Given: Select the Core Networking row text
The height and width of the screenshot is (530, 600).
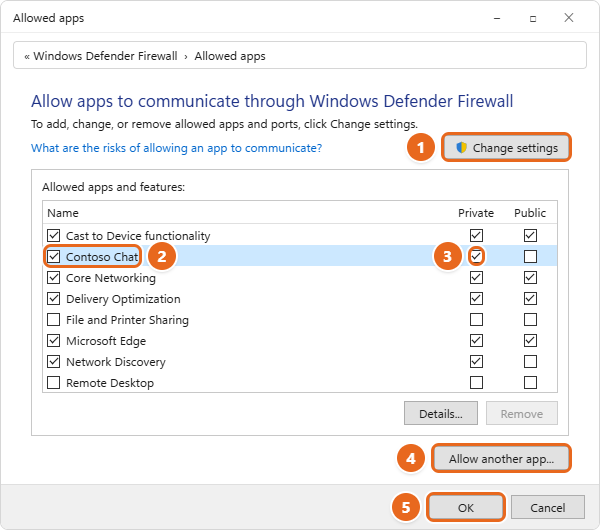Looking at the screenshot, I should 111,278.
